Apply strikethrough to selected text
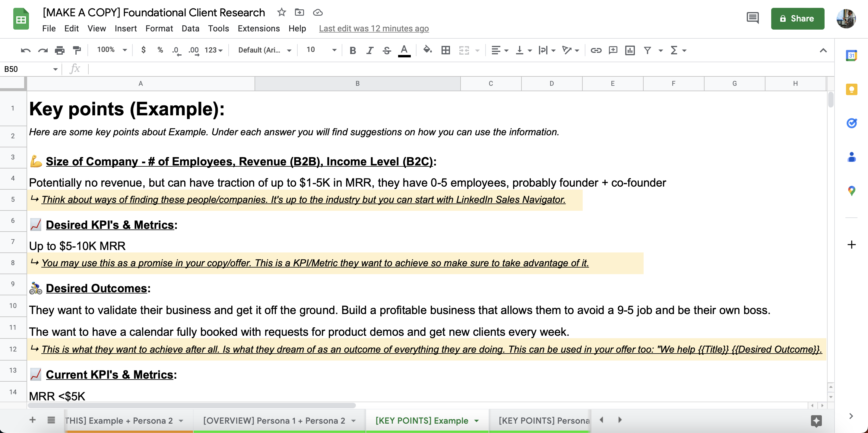This screenshot has height=433, width=868. 387,50
